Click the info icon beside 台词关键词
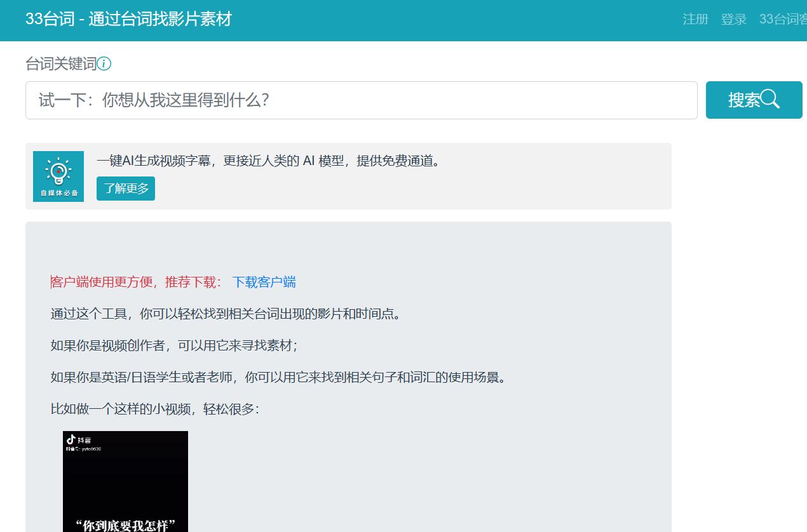 pos(104,63)
